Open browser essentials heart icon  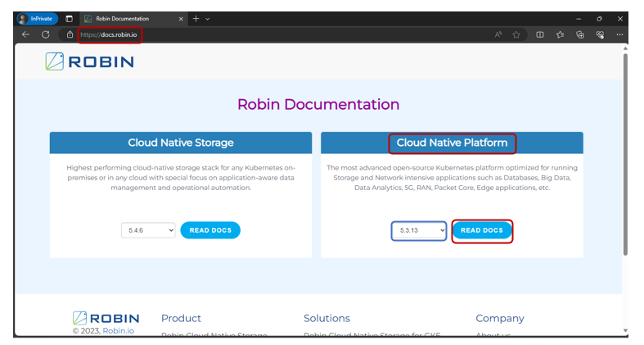(600, 34)
